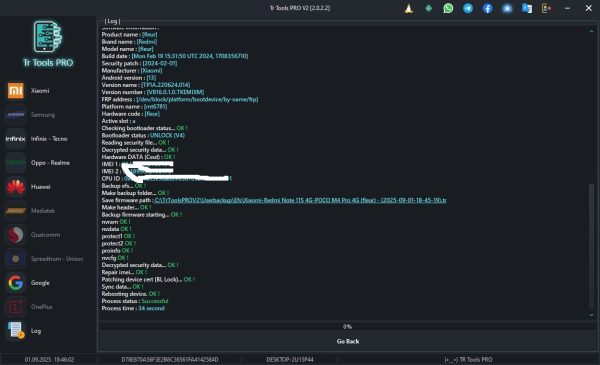Click the 'Rebooting device. OK !' line
Screen dimensions: 600x365
[131, 294]
